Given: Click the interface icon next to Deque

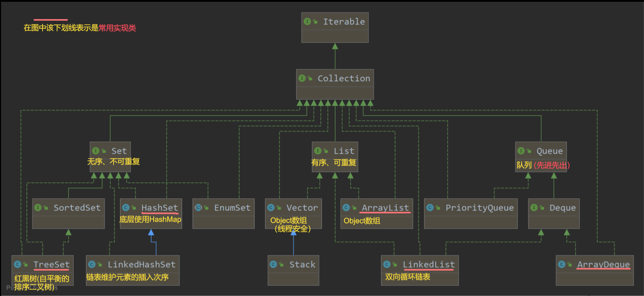Looking at the screenshot, I should pos(534,208).
